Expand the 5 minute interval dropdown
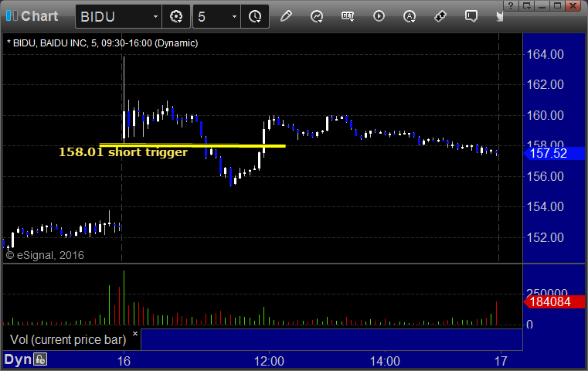Viewport: 588px width, 371px height. tap(234, 16)
